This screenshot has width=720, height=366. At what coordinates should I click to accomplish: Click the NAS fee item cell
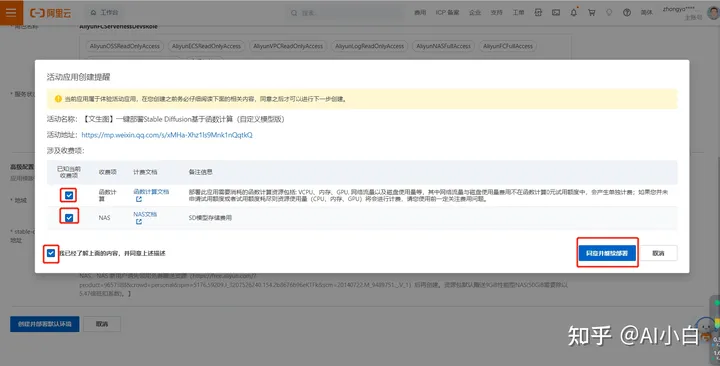tap(104, 218)
